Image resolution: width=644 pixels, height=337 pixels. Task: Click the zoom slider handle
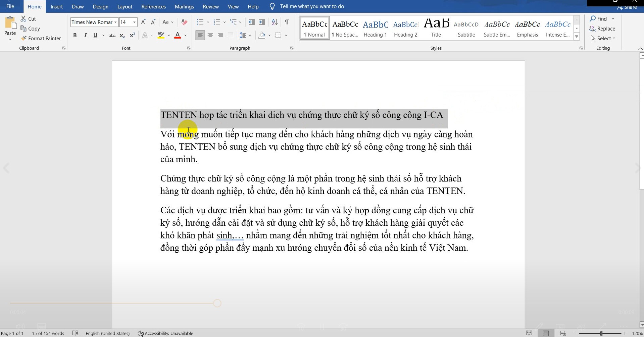click(601, 333)
